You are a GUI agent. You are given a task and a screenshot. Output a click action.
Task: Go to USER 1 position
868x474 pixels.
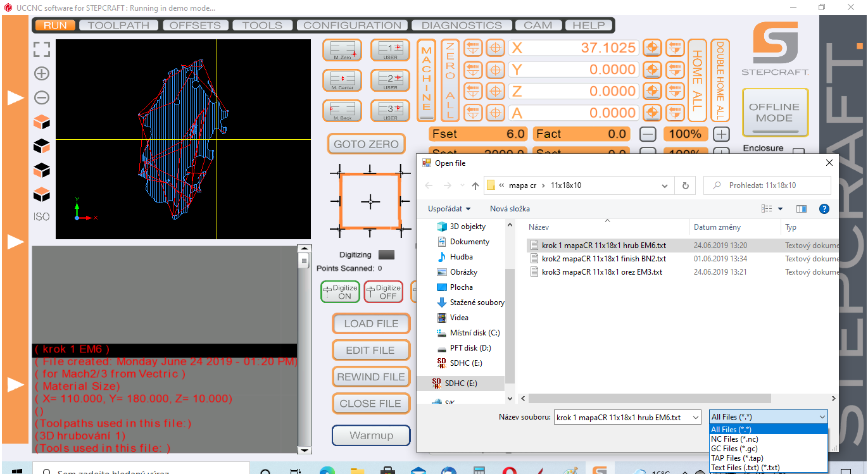coord(391,50)
